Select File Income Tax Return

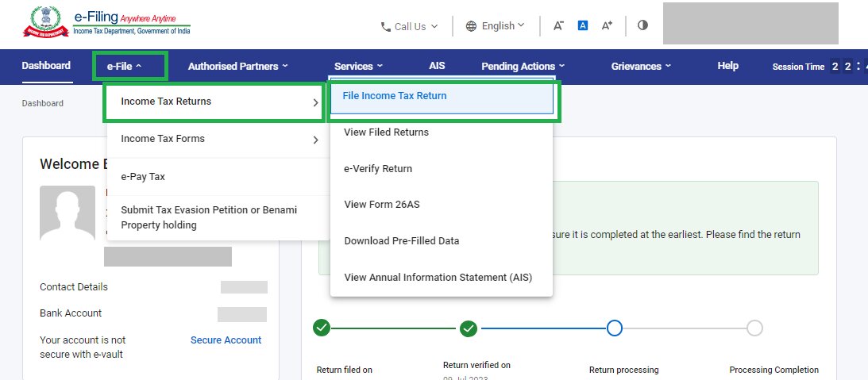[x=441, y=96]
